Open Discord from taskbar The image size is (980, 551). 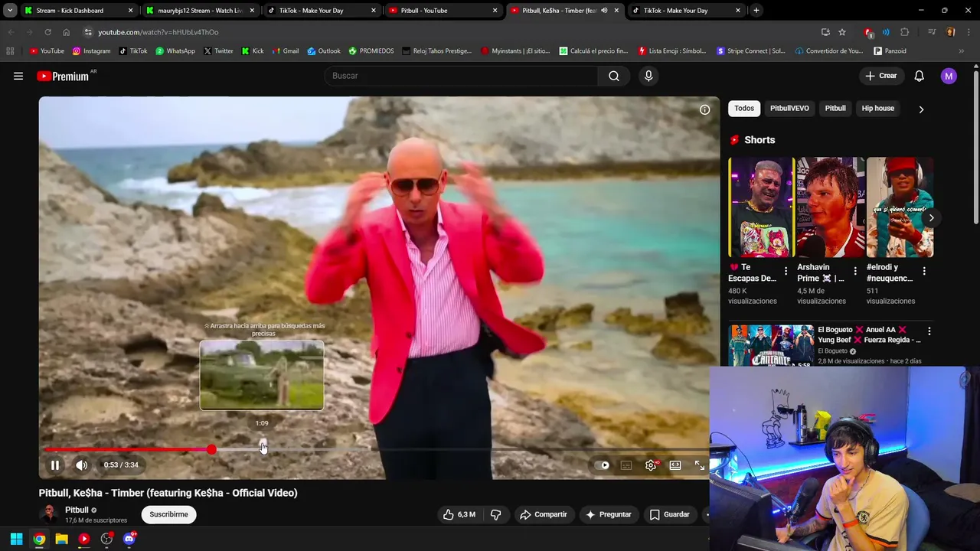[129, 539]
